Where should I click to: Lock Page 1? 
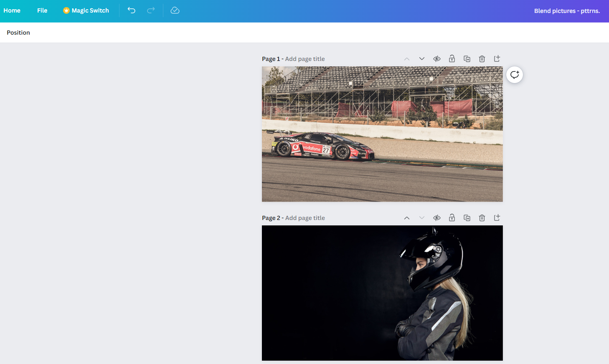click(452, 59)
